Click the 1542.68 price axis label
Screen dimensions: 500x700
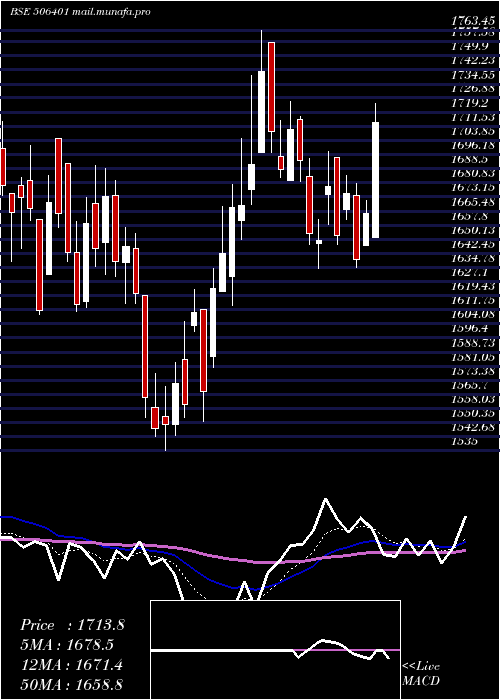point(473,427)
